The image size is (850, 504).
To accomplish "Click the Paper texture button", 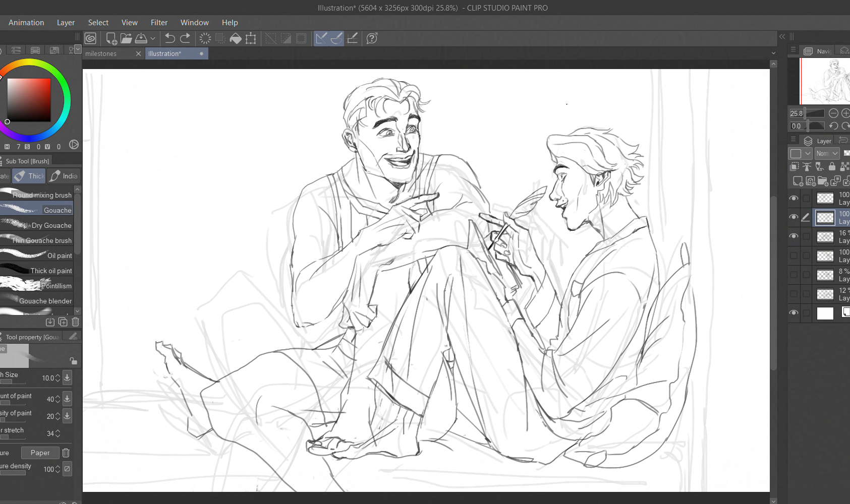I will (x=40, y=453).
